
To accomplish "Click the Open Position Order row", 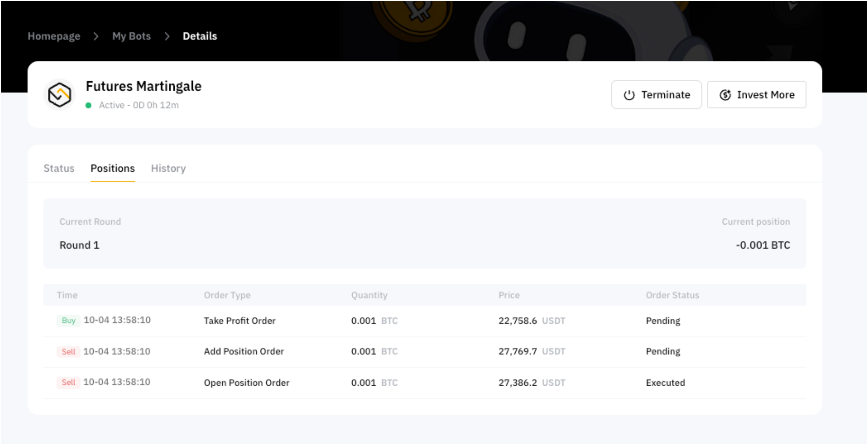I will coord(246,383).
